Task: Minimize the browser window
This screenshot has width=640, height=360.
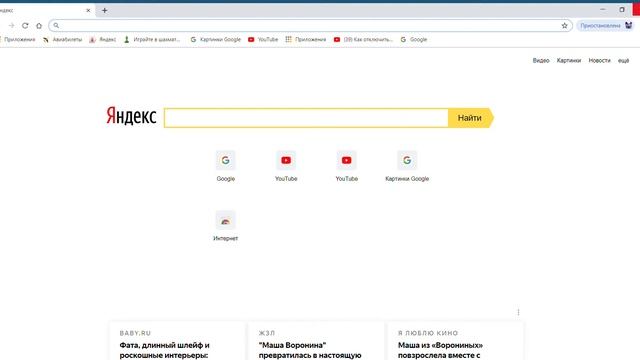Action: click(x=603, y=9)
